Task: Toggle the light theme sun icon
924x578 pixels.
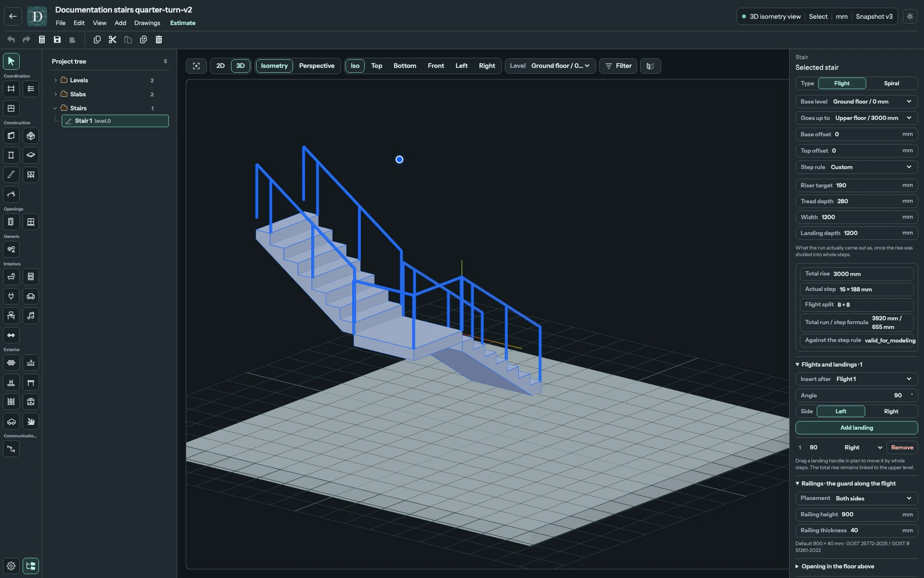Action: pos(910,16)
